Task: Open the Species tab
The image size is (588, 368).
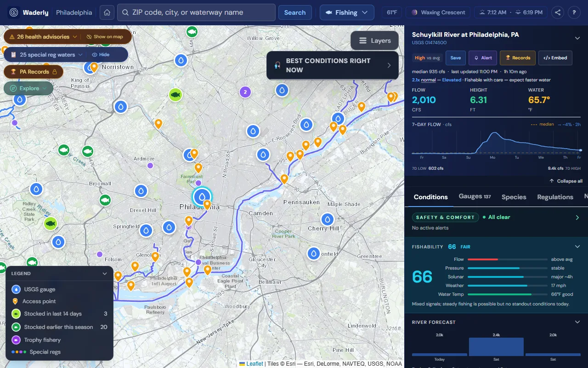Action: [514, 197]
